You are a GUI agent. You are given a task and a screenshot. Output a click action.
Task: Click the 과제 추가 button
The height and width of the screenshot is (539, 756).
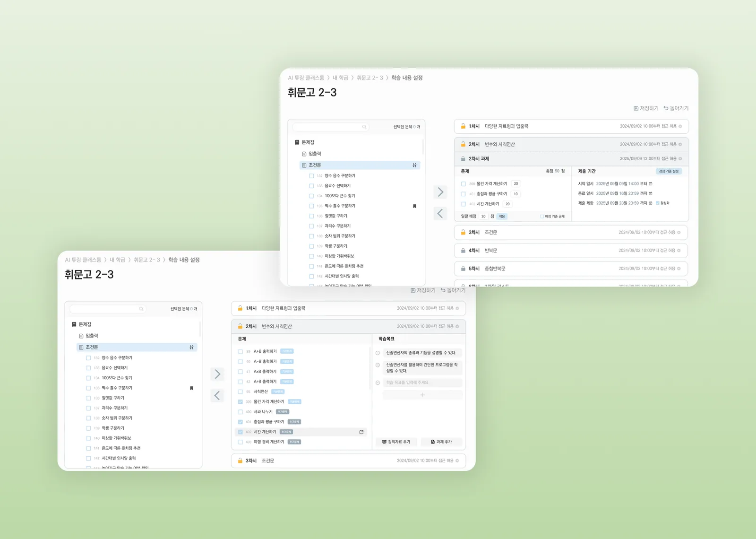[x=441, y=442]
